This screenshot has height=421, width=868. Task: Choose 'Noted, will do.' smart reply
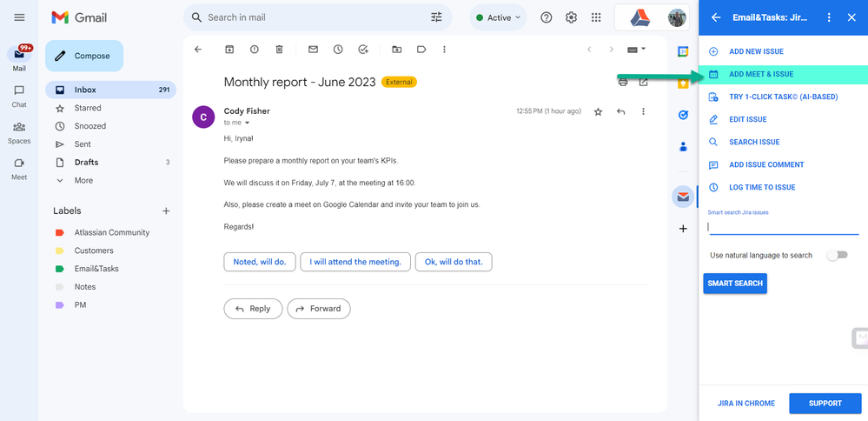[x=260, y=262]
